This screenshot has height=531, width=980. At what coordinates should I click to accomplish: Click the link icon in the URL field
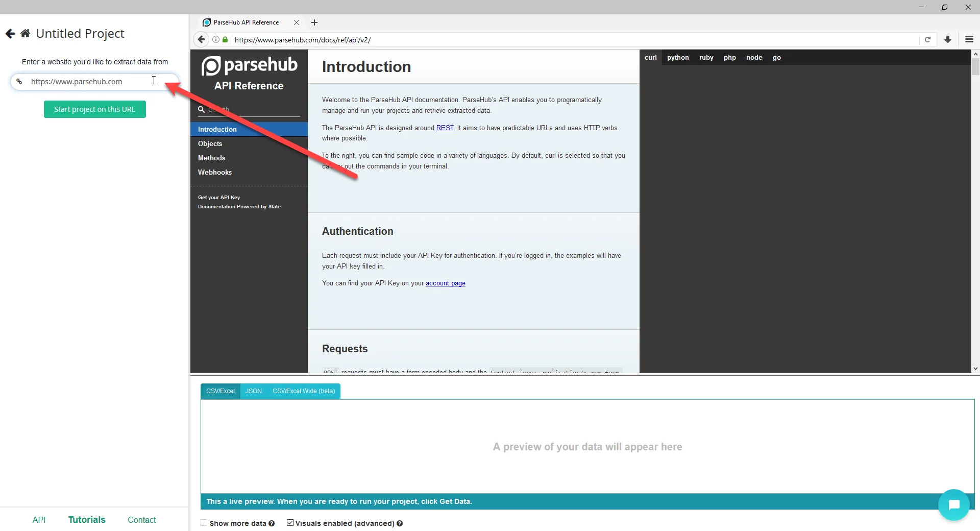click(x=19, y=82)
